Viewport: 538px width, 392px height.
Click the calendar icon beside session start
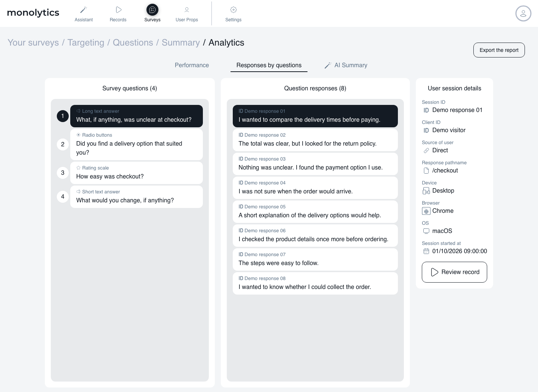tap(426, 251)
